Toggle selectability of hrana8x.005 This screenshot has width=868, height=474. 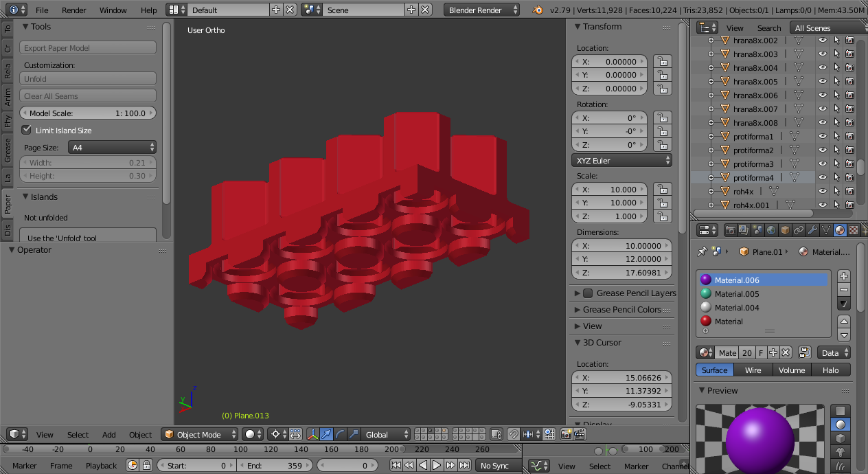tap(836, 82)
